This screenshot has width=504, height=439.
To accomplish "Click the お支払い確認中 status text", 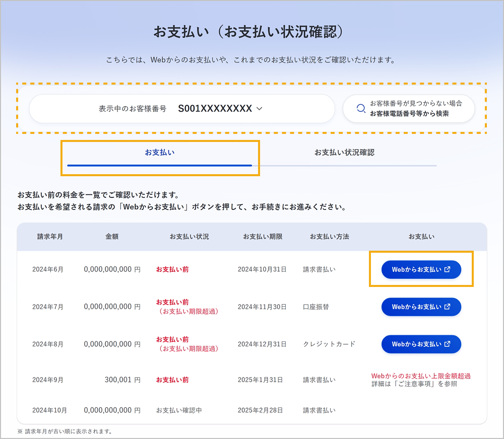I will click(179, 410).
